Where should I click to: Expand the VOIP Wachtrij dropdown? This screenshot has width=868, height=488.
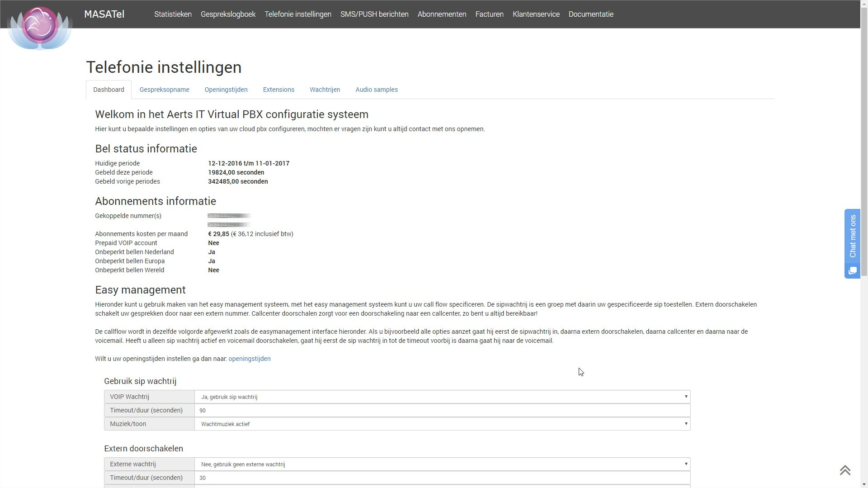click(442, 397)
